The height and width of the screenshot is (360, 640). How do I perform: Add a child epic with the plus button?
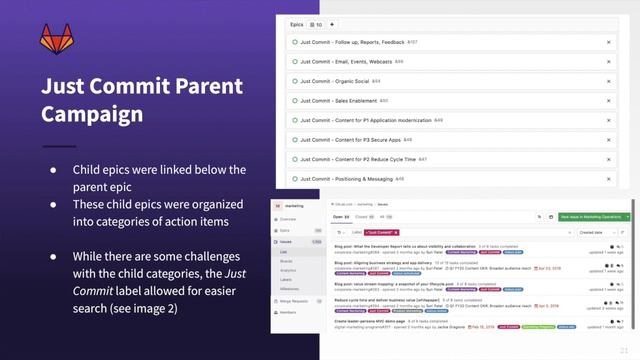pyautogui.click(x=332, y=24)
